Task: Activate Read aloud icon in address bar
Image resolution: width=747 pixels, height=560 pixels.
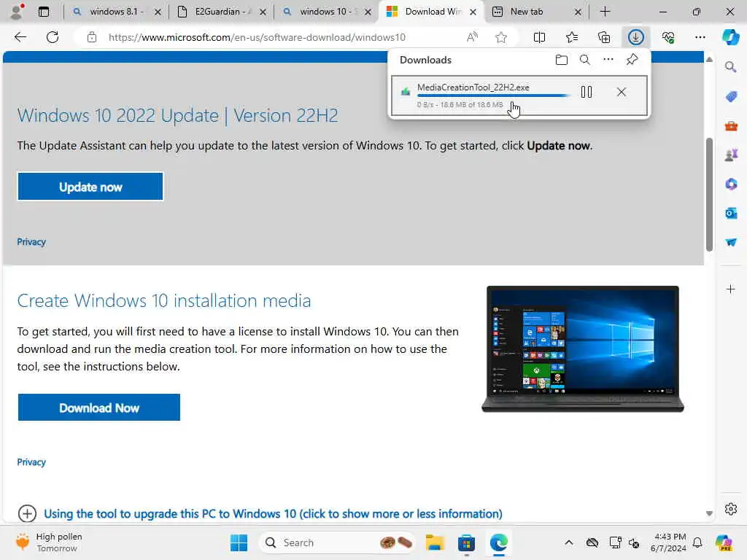Action: click(x=472, y=37)
